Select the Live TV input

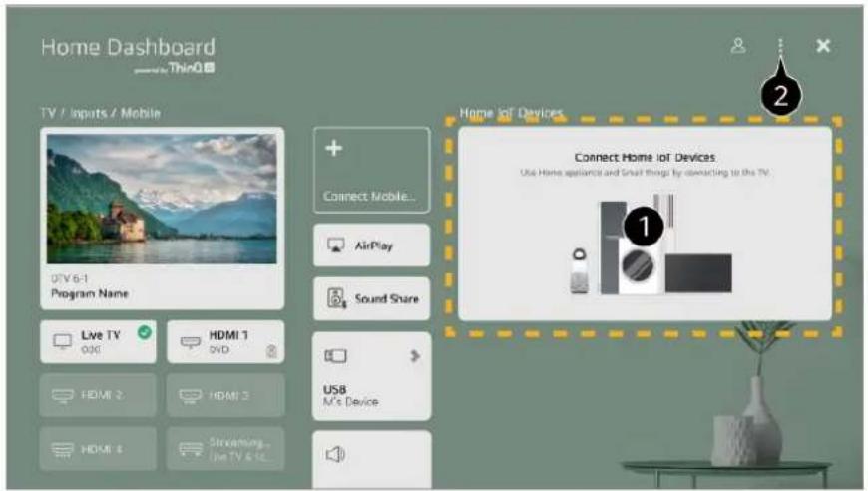[x=98, y=342]
